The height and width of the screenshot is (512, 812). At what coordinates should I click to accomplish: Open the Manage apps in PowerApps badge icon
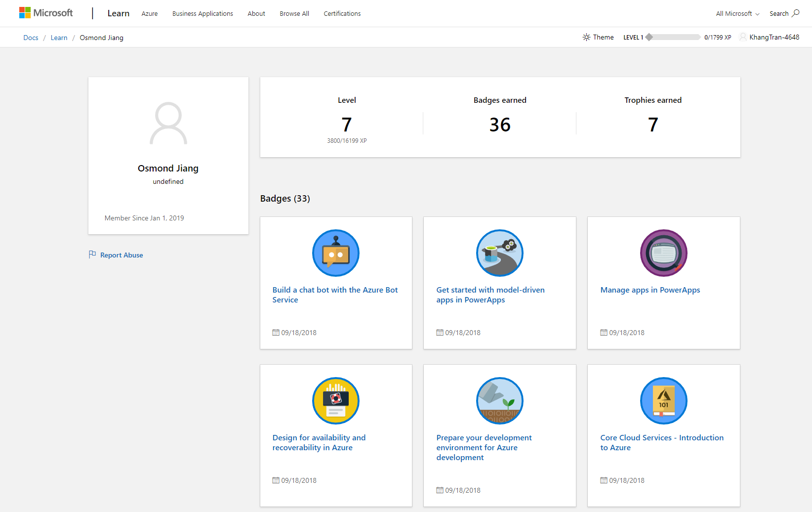[x=664, y=253]
